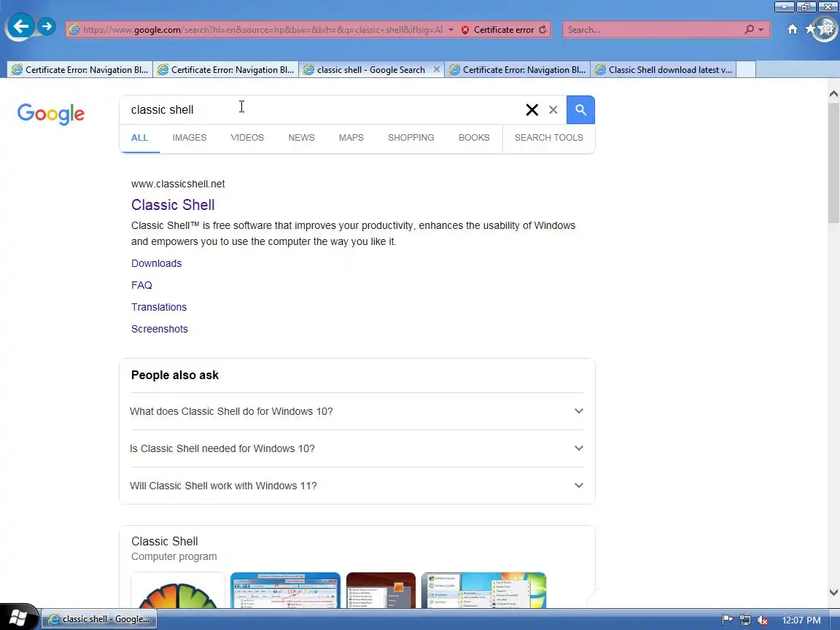840x630 pixels.
Task: Click the browser Back arrow button
Action: coord(21,26)
